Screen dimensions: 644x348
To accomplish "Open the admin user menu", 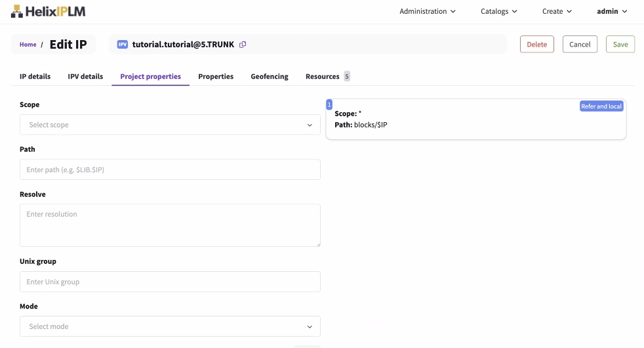I will pos(612,11).
